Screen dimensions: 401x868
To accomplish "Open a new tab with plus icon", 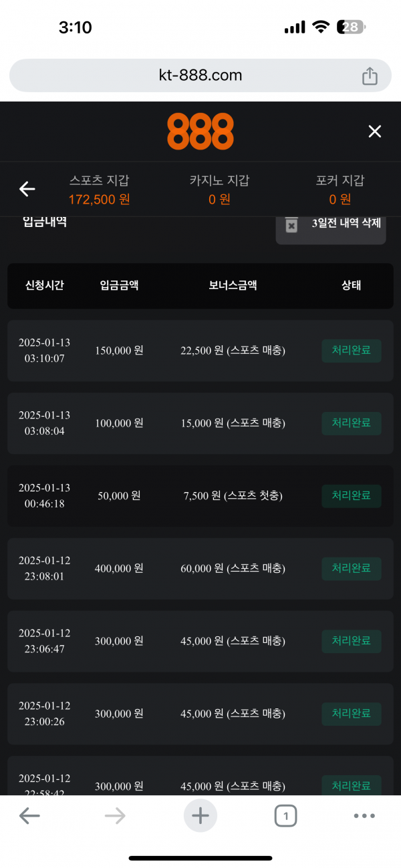I will click(x=200, y=815).
